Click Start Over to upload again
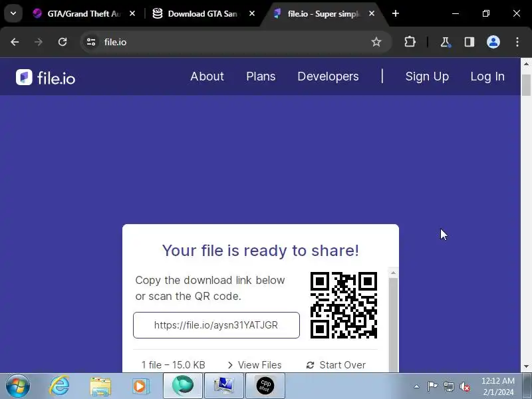 [336, 365]
